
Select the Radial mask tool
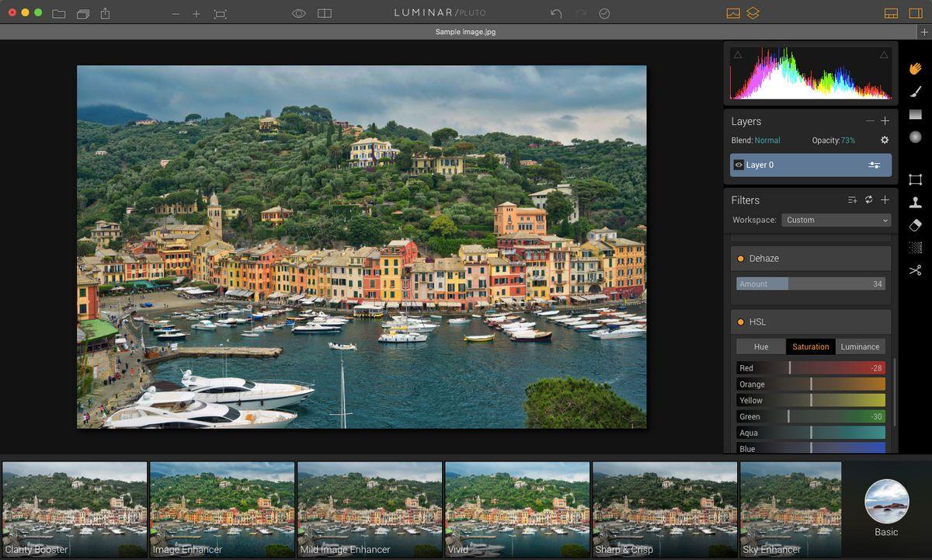(916, 137)
